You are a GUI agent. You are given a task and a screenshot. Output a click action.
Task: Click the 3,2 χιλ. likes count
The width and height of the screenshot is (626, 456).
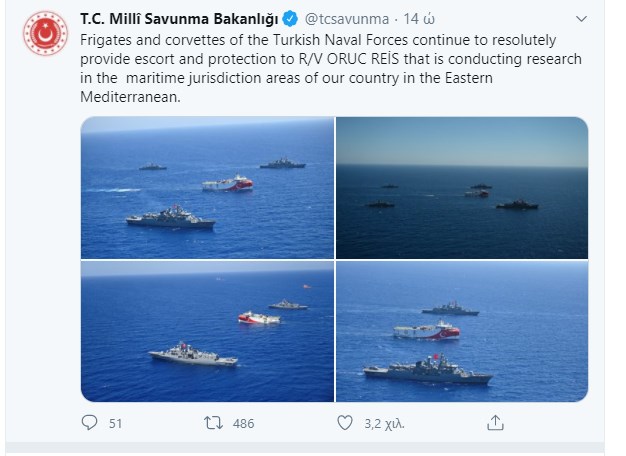(x=381, y=423)
